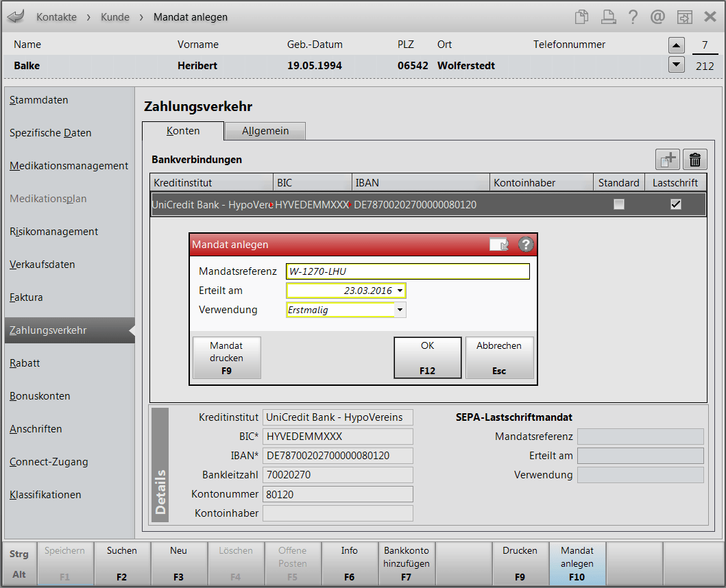The height and width of the screenshot is (588, 726).
Task: Click the print icon in title bar
Action: 608,17
